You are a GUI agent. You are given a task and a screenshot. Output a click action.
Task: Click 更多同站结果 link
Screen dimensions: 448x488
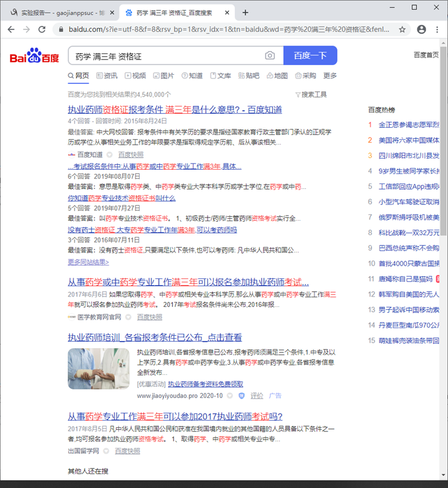click(88, 262)
